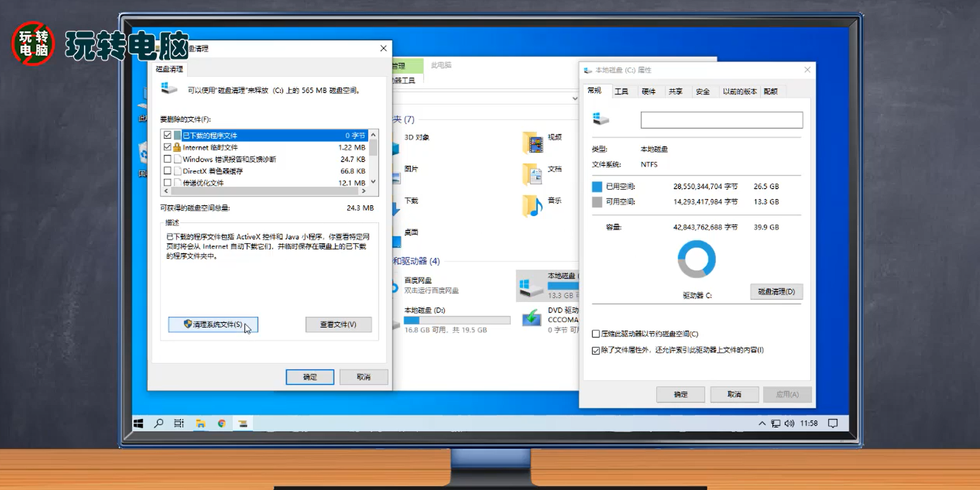Open volume speaker icon in tray
Screen dimensions: 980x490
click(x=789, y=423)
